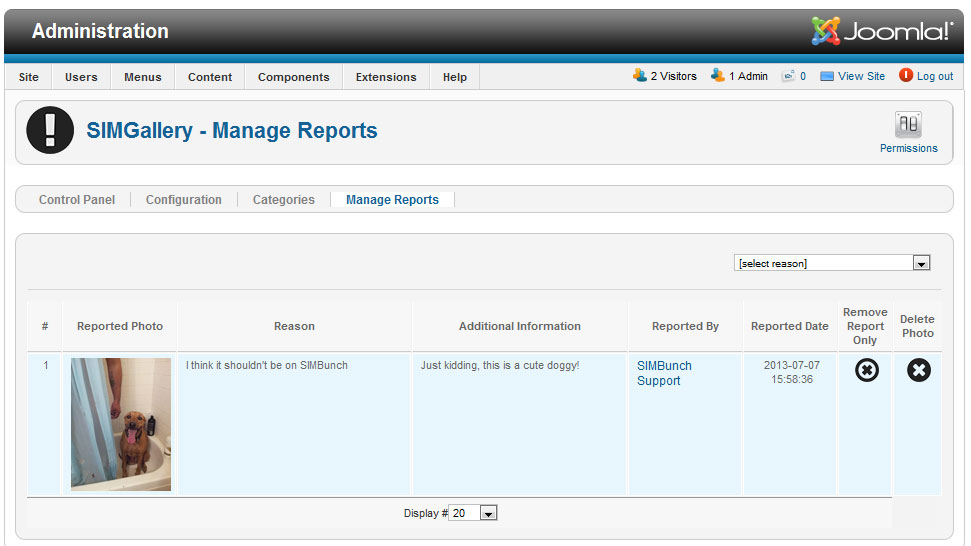The height and width of the screenshot is (546, 971).
Task: Click the Additional Information column header
Action: 520,326
